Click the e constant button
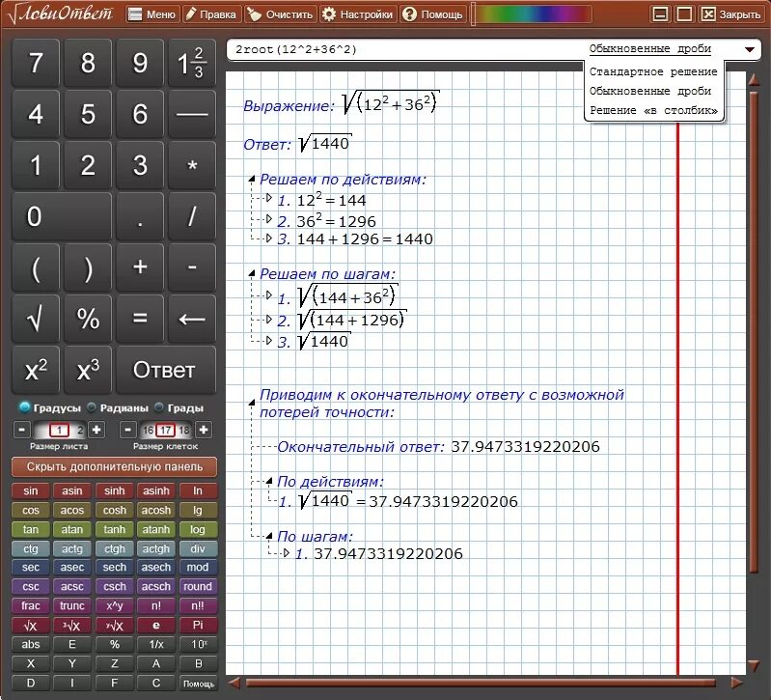The image size is (771, 700). pyautogui.click(x=156, y=626)
